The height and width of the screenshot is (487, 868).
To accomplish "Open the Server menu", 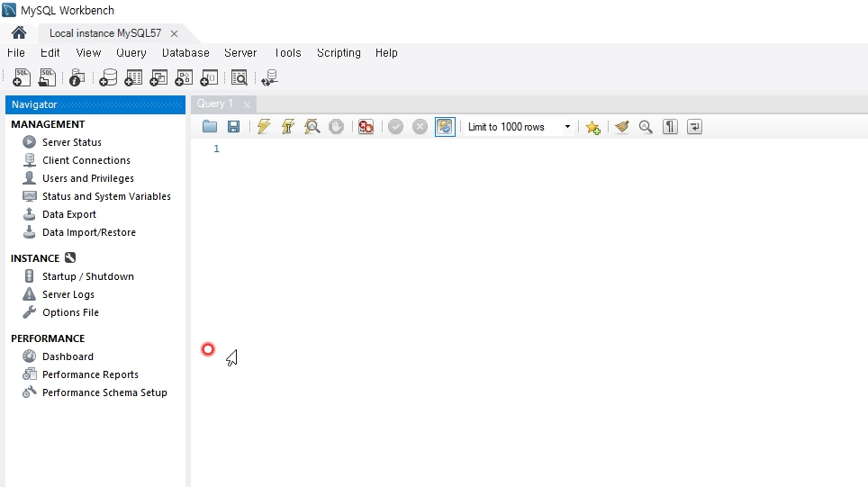I will pyautogui.click(x=240, y=53).
